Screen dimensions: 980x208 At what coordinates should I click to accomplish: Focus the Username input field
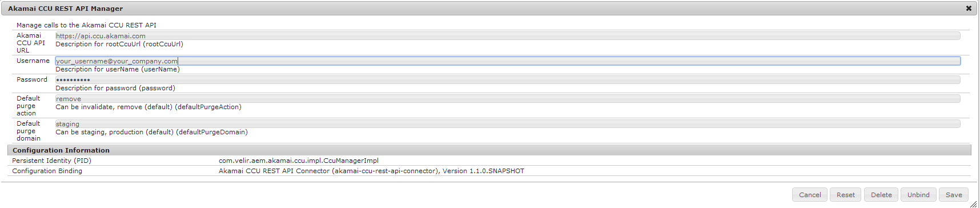pyautogui.click(x=508, y=61)
